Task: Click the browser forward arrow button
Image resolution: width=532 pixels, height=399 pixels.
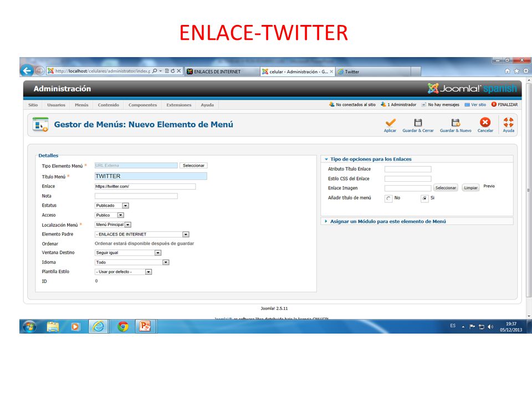Action: (x=40, y=70)
